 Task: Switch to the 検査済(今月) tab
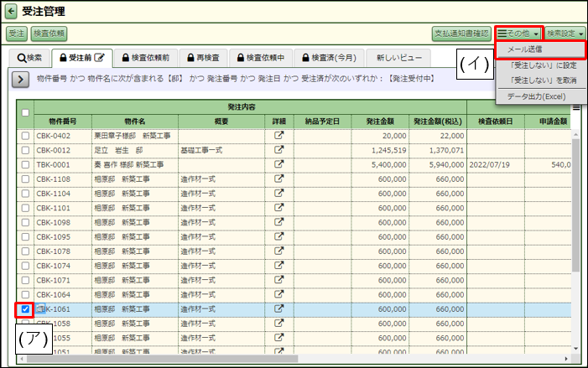click(x=329, y=58)
